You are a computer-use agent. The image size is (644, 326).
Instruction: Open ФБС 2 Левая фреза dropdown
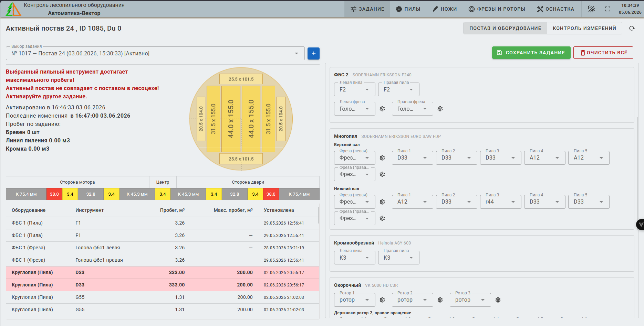pyautogui.click(x=355, y=109)
